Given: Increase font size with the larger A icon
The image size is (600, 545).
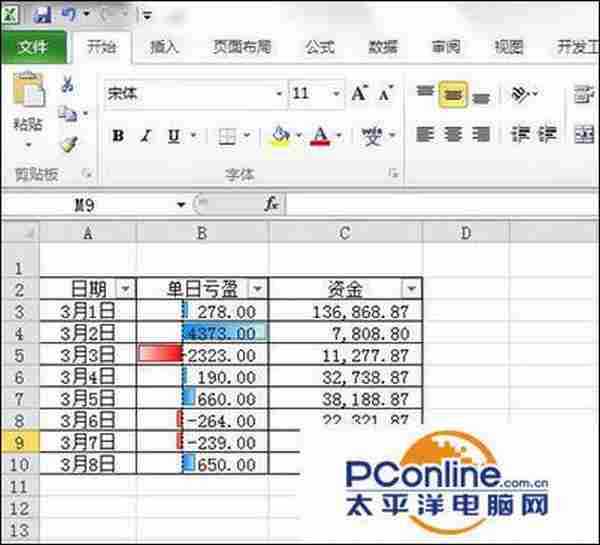Looking at the screenshot, I should (x=359, y=94).
